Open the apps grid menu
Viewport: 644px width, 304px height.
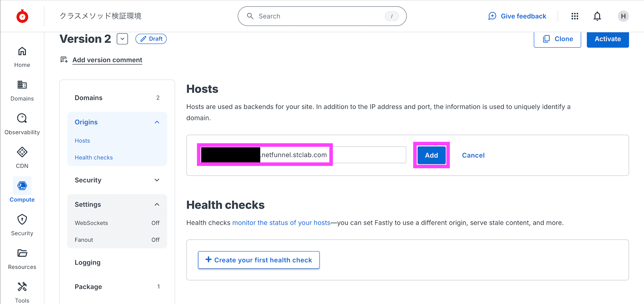coord(575,16)
